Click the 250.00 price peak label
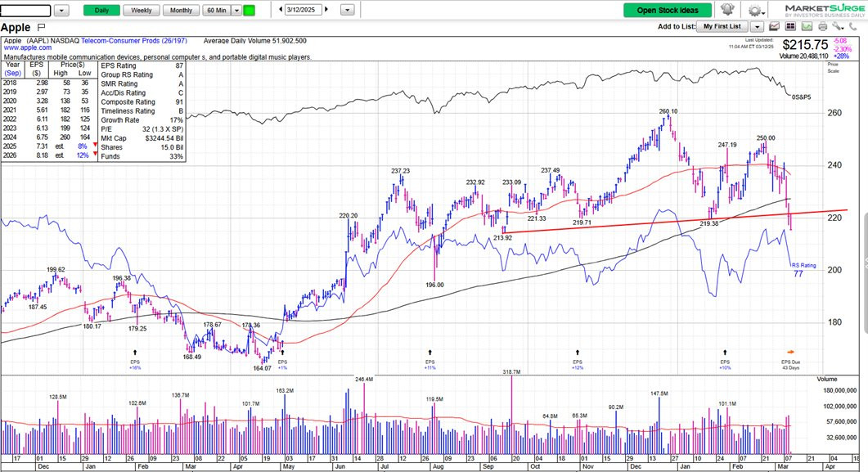Viewport: 868px width, 472px height. [766, 138]
